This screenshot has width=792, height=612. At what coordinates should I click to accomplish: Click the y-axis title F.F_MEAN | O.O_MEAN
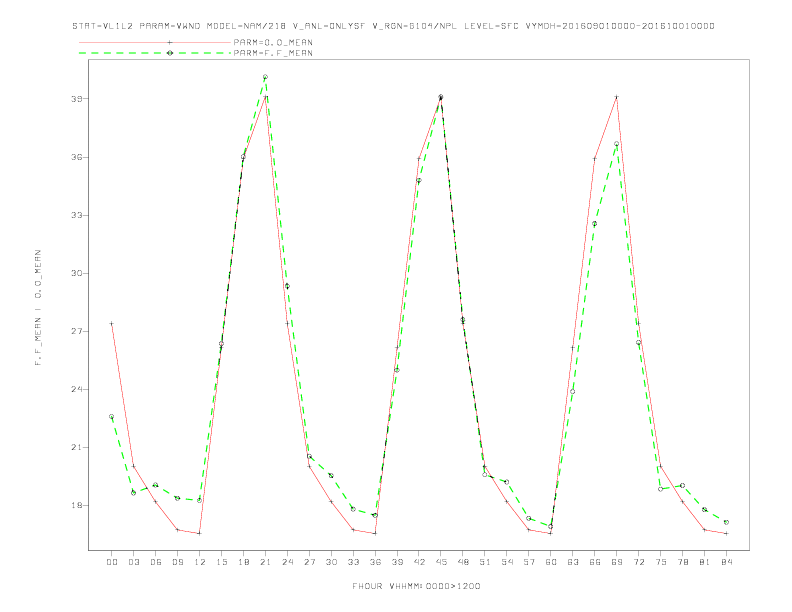(x=38, y=308)
